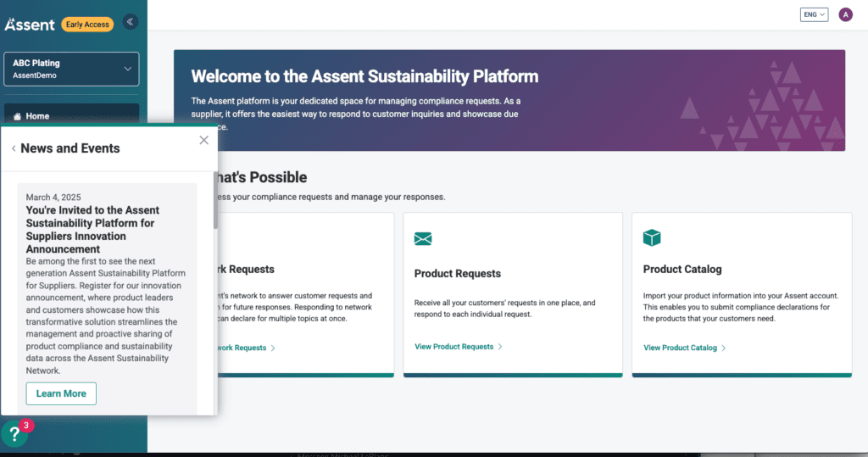Click the Innovation Announcement news headline

pos(92,230)
